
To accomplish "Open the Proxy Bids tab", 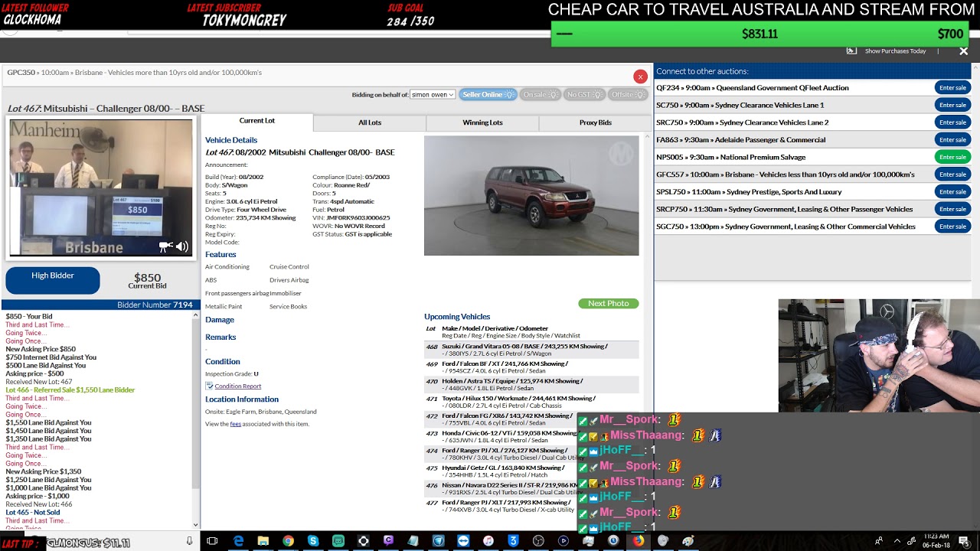I will [x=595, y=122].
